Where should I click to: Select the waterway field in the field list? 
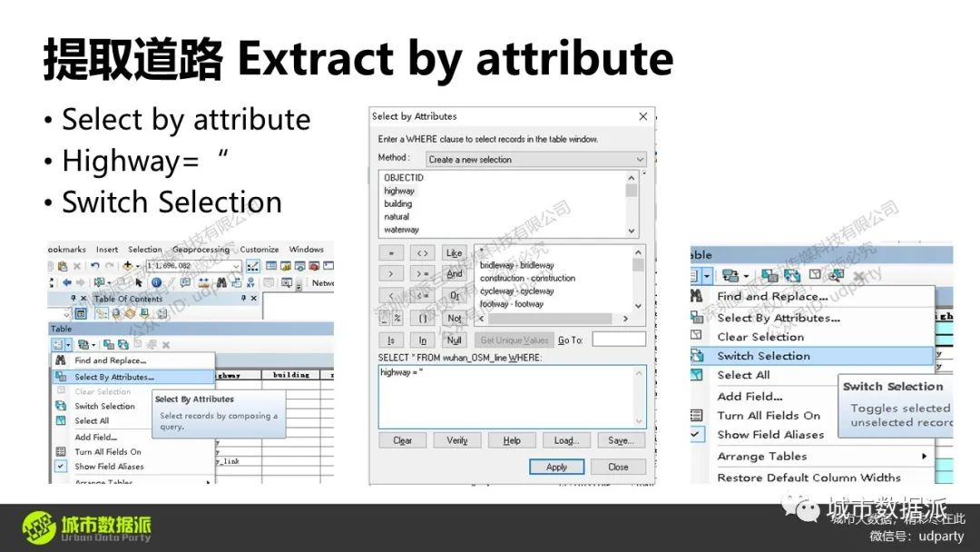[401, 230]
